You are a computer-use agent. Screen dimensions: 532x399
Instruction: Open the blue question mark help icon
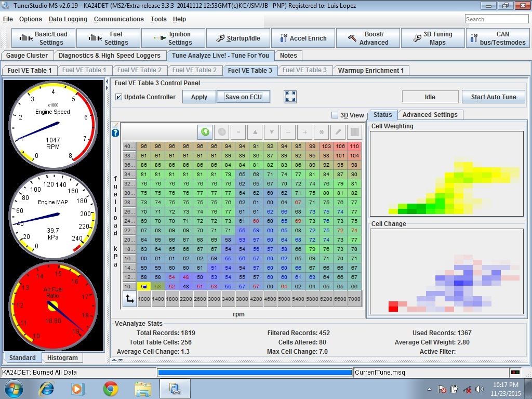coord(115,133)
